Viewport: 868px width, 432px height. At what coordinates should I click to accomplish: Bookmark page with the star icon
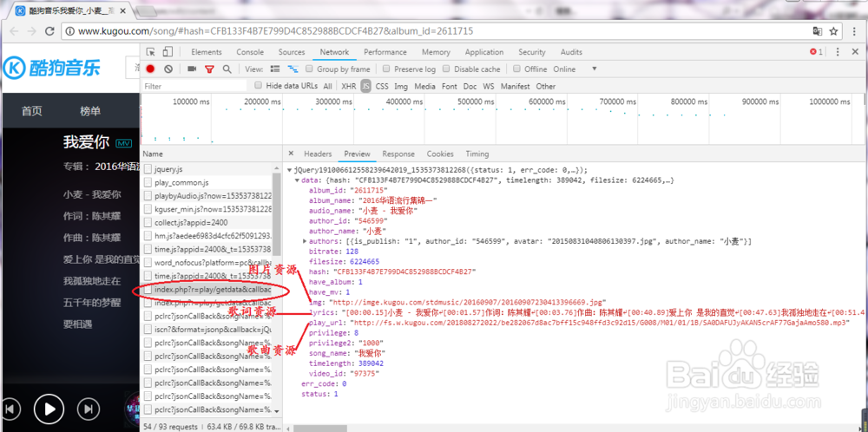833,31
